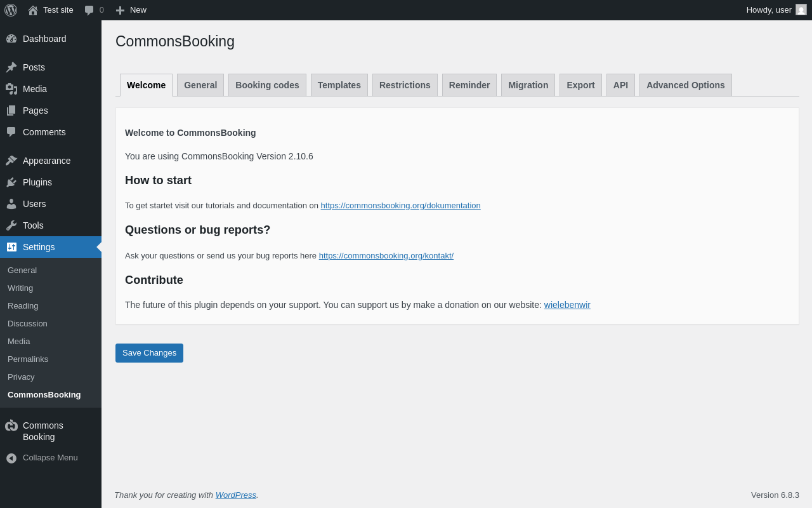Open the Booking codes tab
The height and width of the screenshot is (508, 812).
[x=267, y=85]
